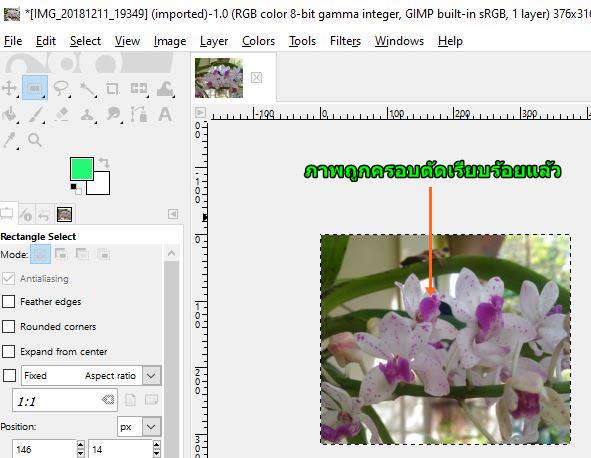This screenshot has height=458, width=591.
Task: Enable the Expand from center checkbox
Action: pyautogui.click(x=8, y=351)
